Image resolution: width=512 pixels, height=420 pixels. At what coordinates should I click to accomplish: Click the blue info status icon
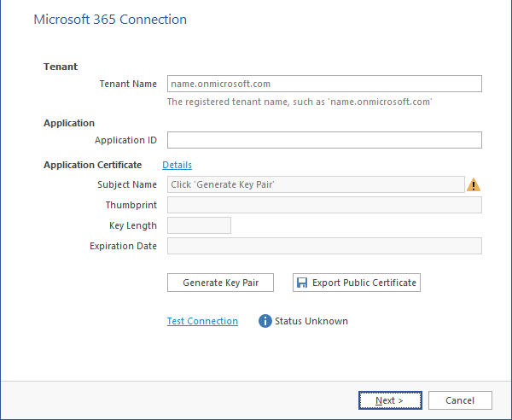[265, 321]
